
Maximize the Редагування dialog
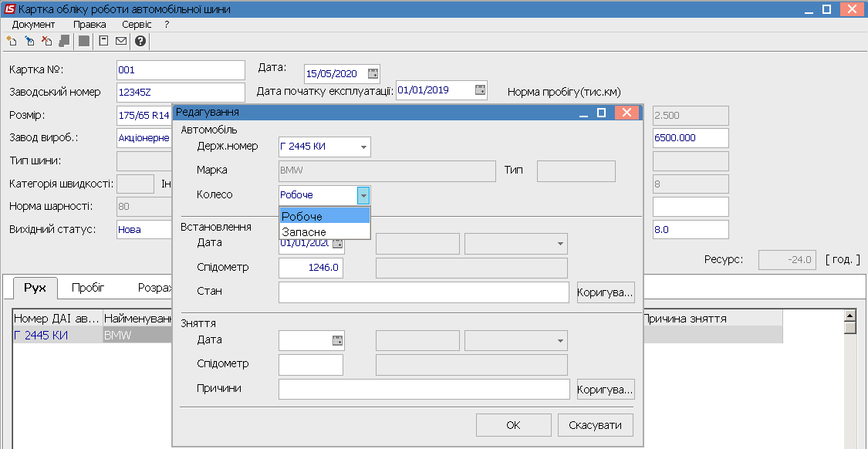pyautogui.click(x=601, y=113)
